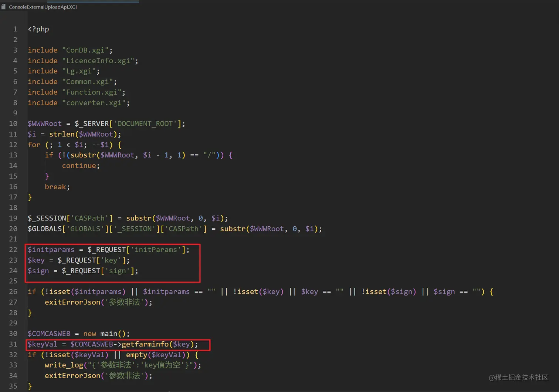Click line number 1 in the gutter

(x=15, y=29)
